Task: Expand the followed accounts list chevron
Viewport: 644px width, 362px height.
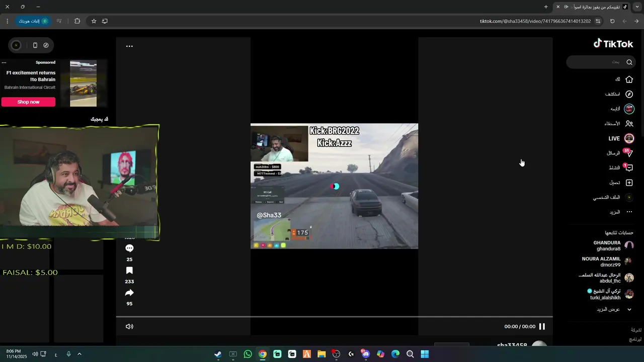Action: 629,310
